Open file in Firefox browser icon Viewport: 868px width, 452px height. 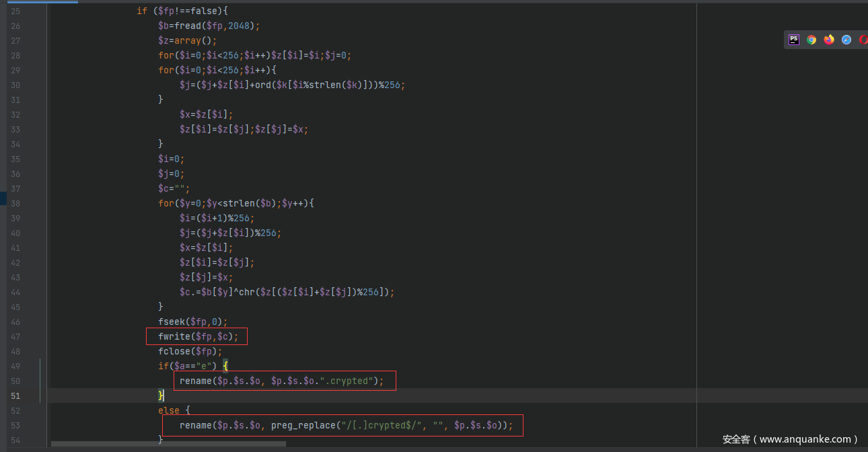(829, 40)
